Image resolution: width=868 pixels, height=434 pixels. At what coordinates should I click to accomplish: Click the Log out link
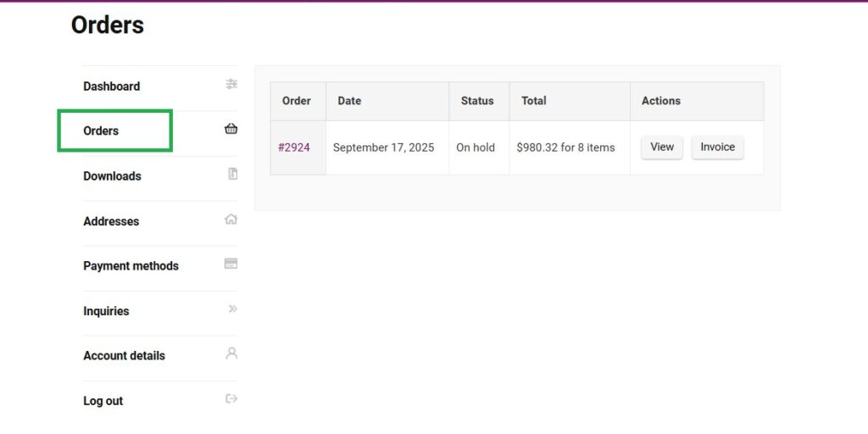[103, 401]
